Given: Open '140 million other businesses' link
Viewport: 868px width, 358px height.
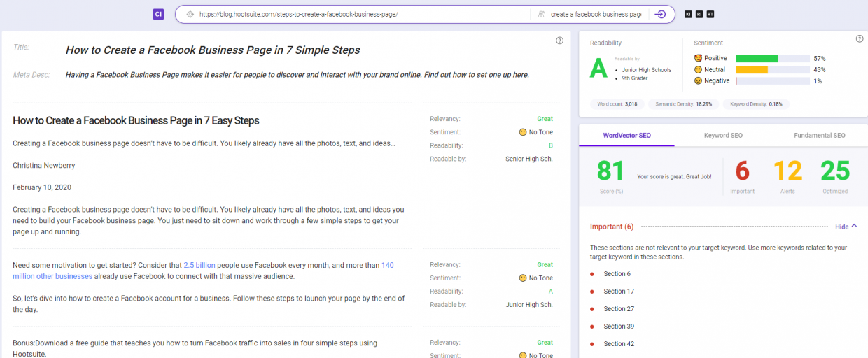Looking at the screenshot, I should point(203,271).
